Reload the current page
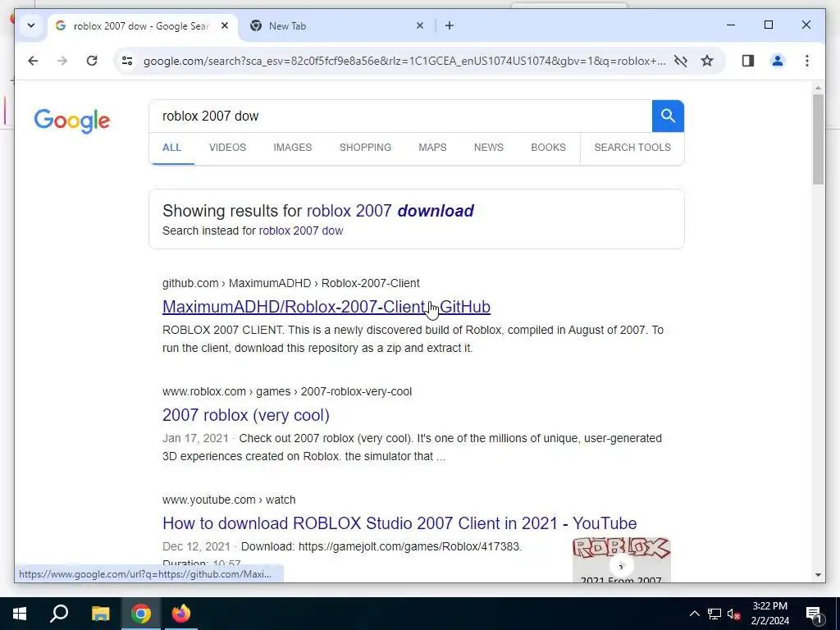 click(x=92, y=61)
